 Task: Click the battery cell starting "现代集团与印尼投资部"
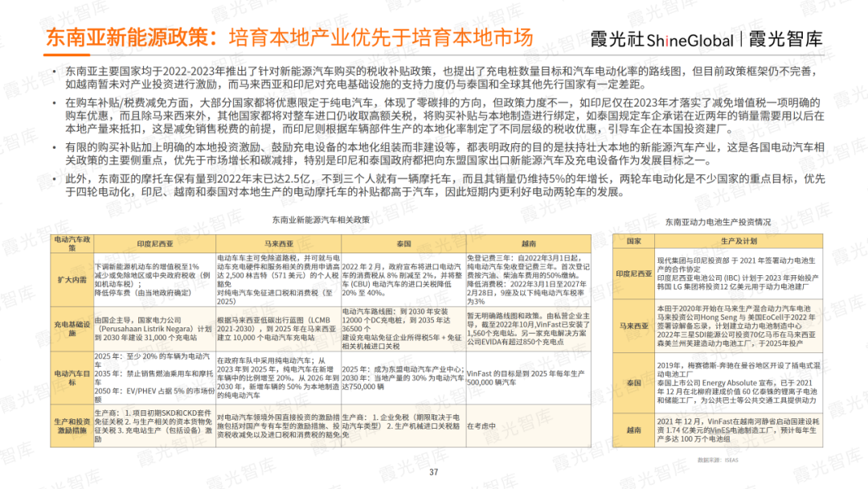[739, 273]
